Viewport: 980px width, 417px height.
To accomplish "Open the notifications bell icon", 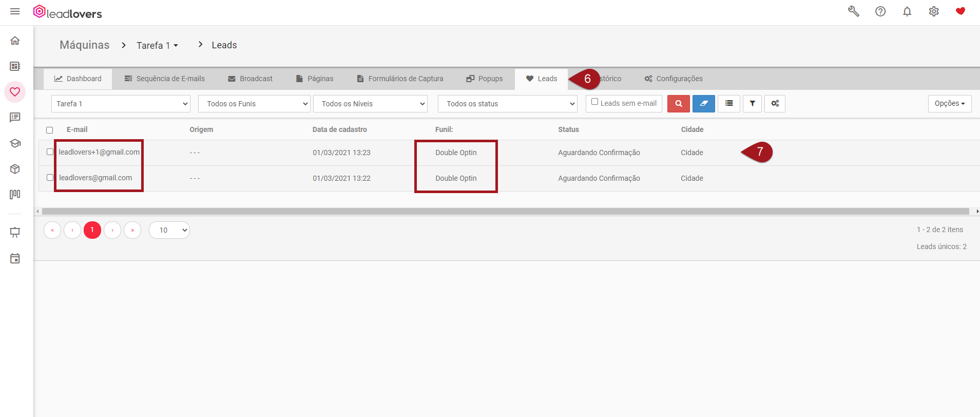I will [907, 11].
